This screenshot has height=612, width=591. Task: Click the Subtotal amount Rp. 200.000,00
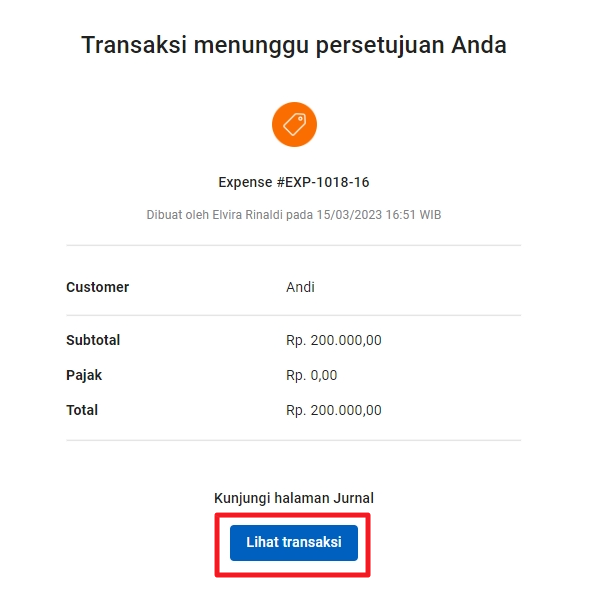[334, 340]
